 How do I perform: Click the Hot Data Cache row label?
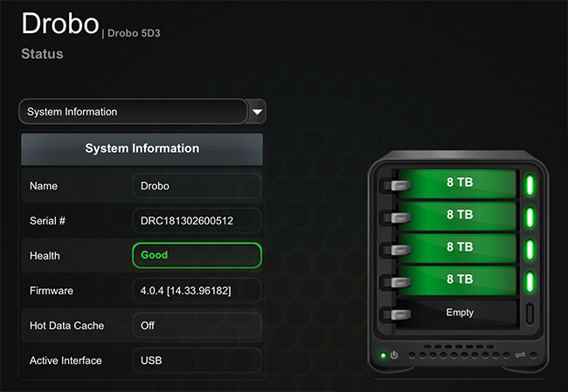pos(66,326)
